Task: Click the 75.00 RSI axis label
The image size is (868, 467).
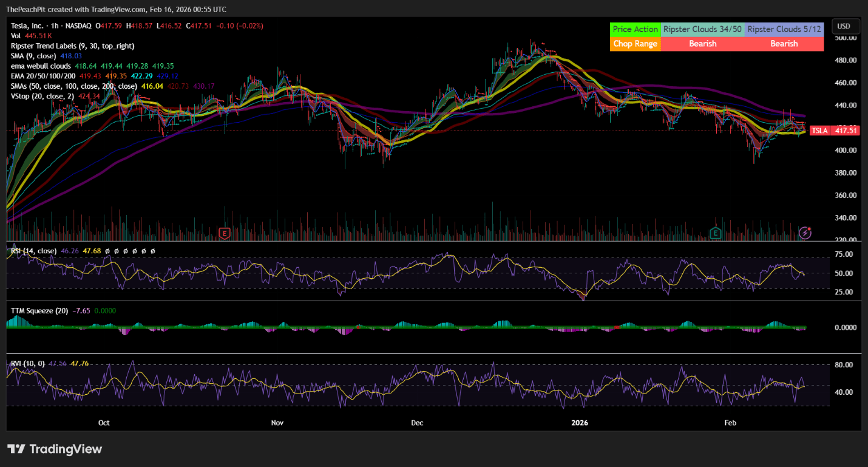Action: coord(844,254)
